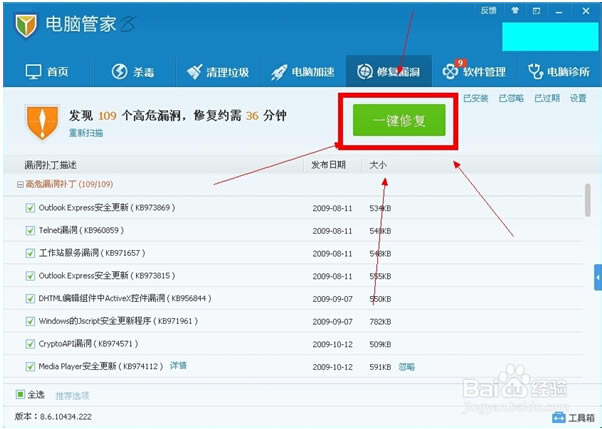The height and width of the screenshot is (429, 602).
Task: Click the 509KB size value
Action: [x=380, y=345]
